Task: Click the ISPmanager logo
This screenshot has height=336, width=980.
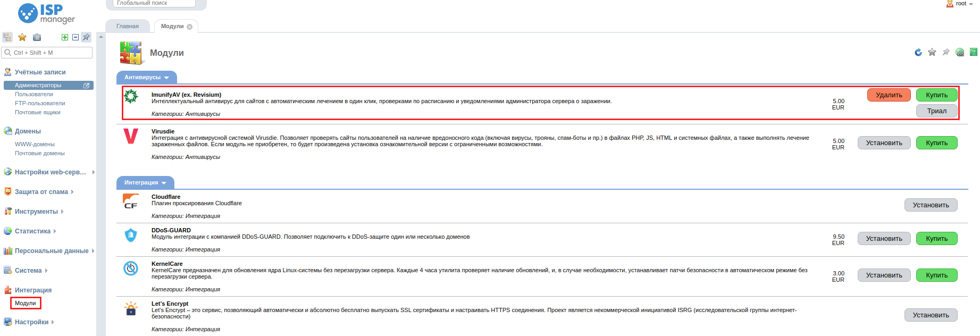Action: pos(46,13)
